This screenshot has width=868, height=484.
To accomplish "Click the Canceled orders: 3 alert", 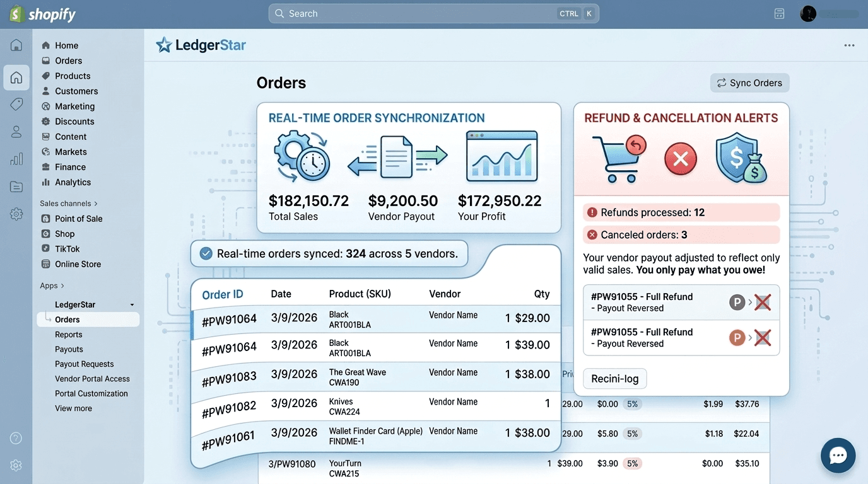I will (x=681, y=235).
